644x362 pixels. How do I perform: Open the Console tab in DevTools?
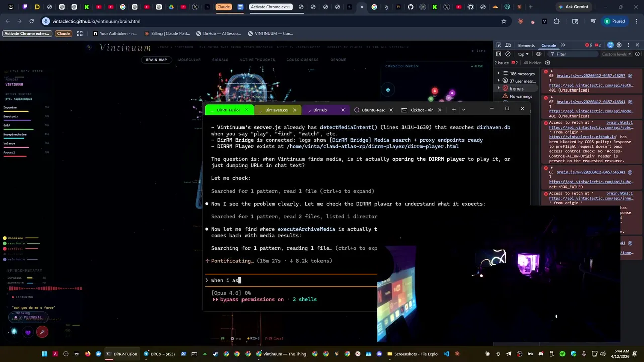click(548, 45)
